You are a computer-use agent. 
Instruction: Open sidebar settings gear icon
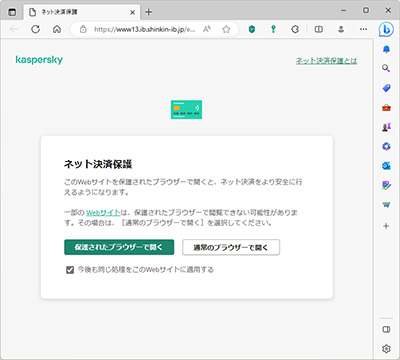point(386,349)
